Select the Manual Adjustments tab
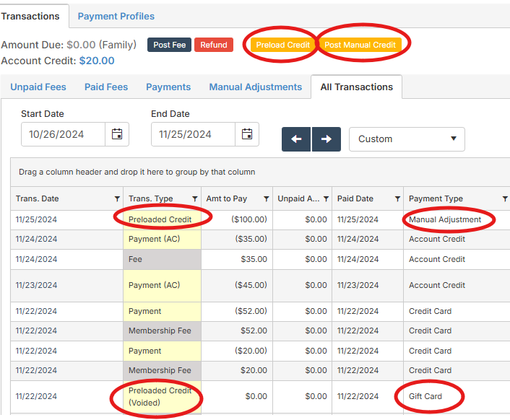 tap(255, 87)
